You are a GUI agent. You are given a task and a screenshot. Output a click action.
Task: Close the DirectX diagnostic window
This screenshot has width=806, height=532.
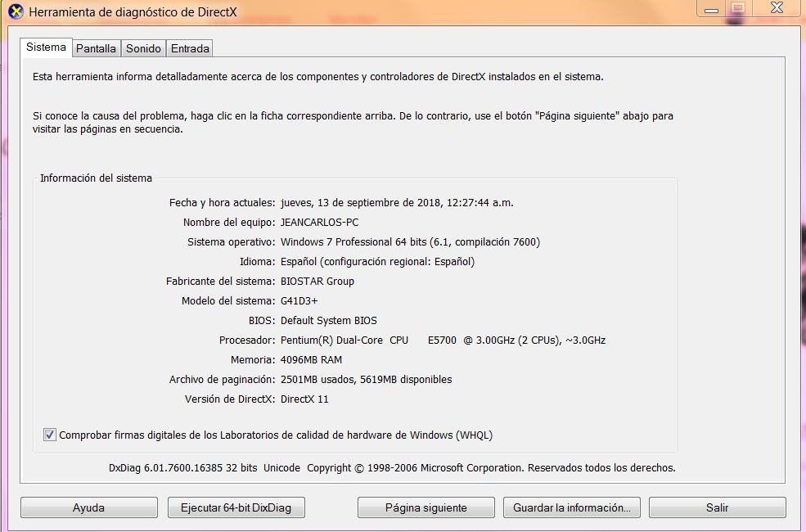[x=777, y=8]
